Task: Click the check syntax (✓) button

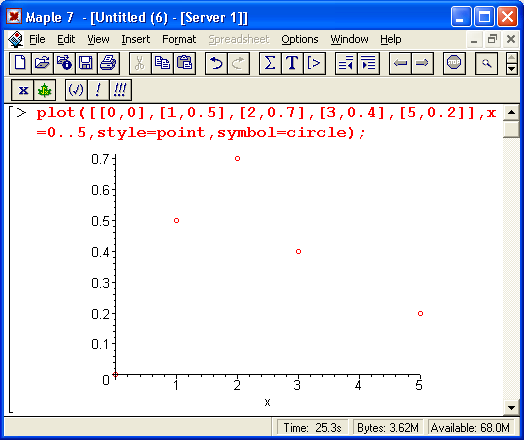Action: click(76, 90)
